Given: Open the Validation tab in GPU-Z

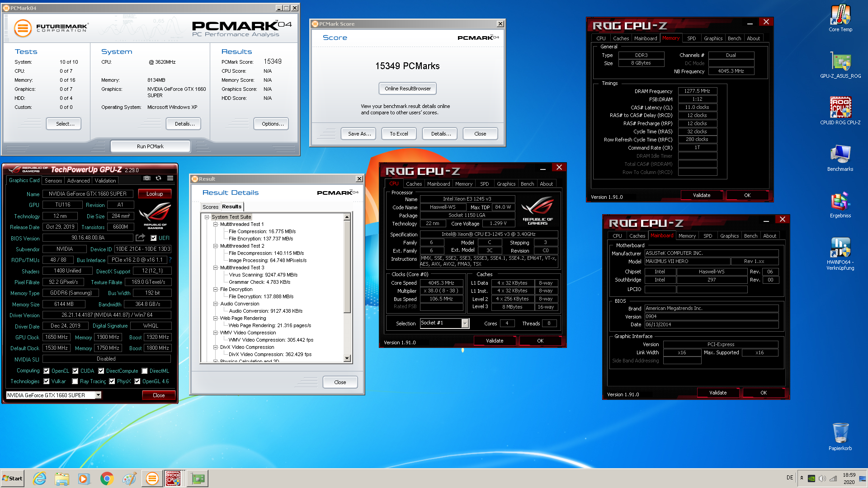Looking at the screenshot, I should point(105,181).
